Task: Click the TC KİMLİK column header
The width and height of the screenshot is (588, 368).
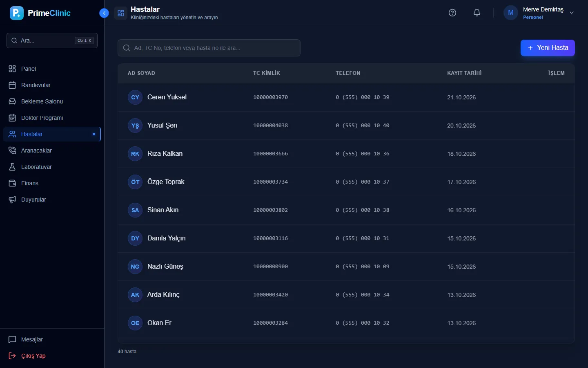Action: tap(267, 73)
